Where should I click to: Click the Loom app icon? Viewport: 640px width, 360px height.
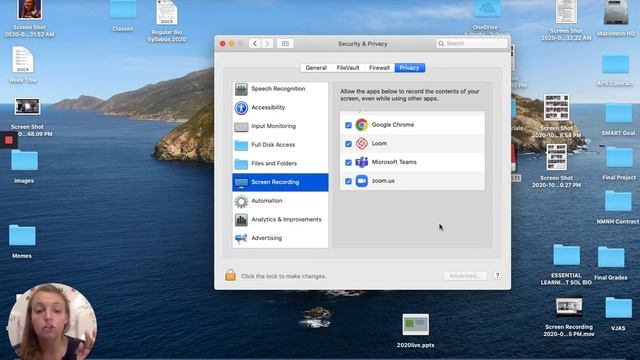pyautogui.click(x=362, y=144)
